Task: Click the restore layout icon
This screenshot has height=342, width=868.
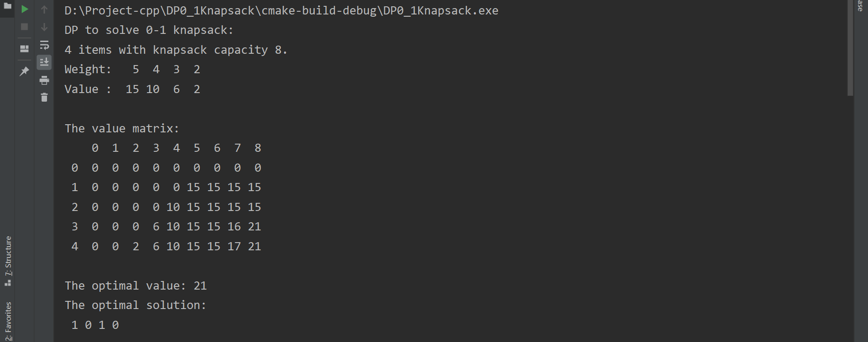Action: coord(25,49)
